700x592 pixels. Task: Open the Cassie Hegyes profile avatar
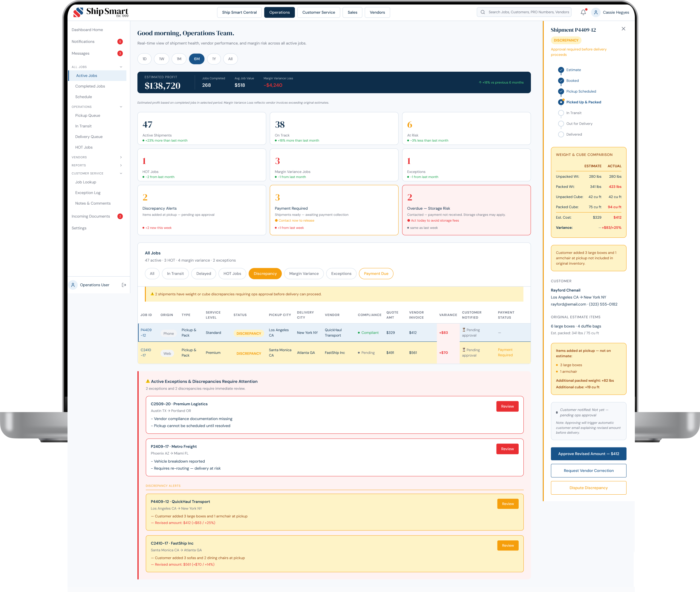tap(596, 13)
